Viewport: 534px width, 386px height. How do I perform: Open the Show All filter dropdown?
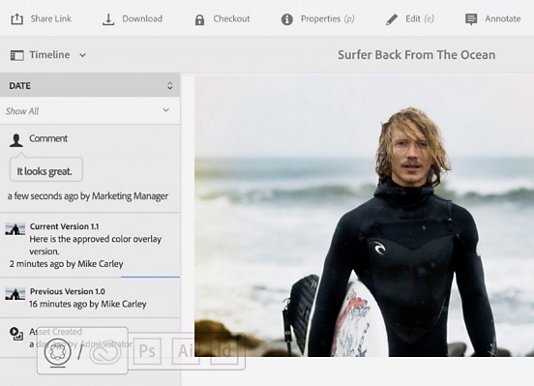click(90, 111)
